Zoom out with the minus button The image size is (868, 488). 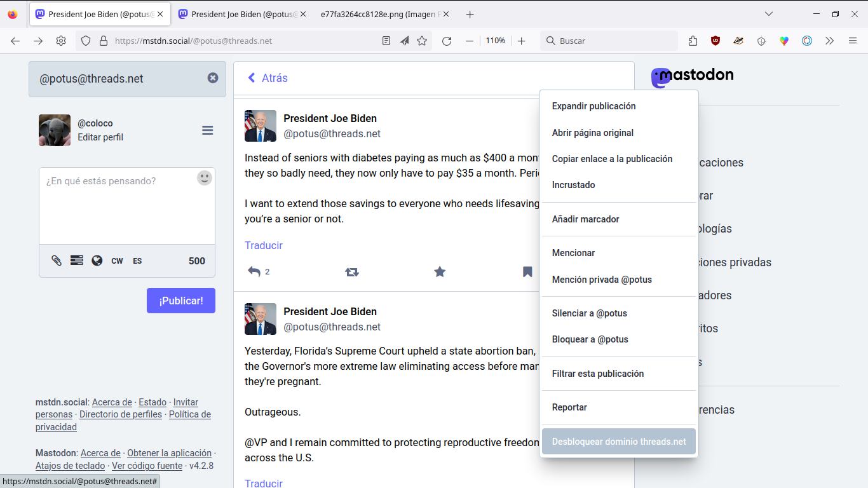pyautogui.click(x=470, y=41)
